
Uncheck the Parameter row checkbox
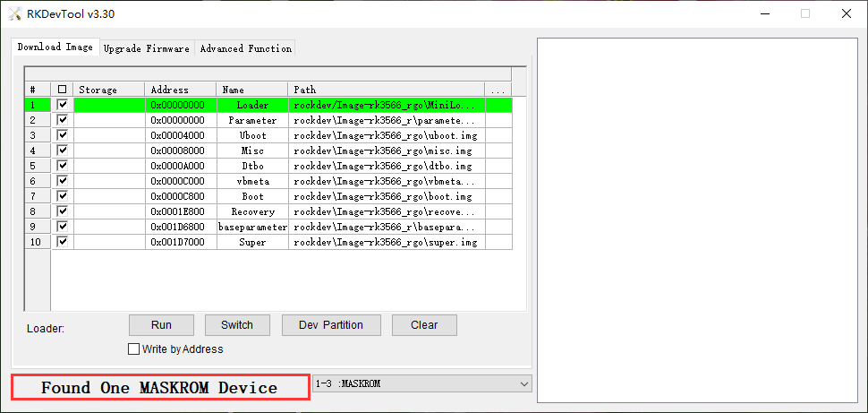63,120
